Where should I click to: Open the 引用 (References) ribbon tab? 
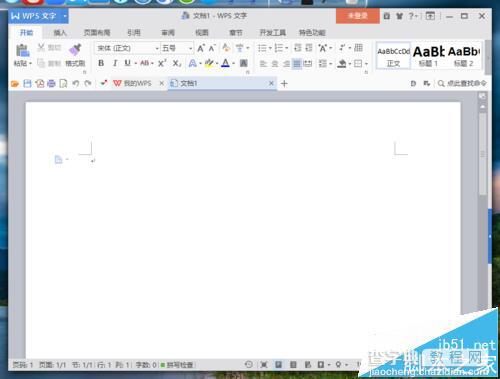pos(134,33)
